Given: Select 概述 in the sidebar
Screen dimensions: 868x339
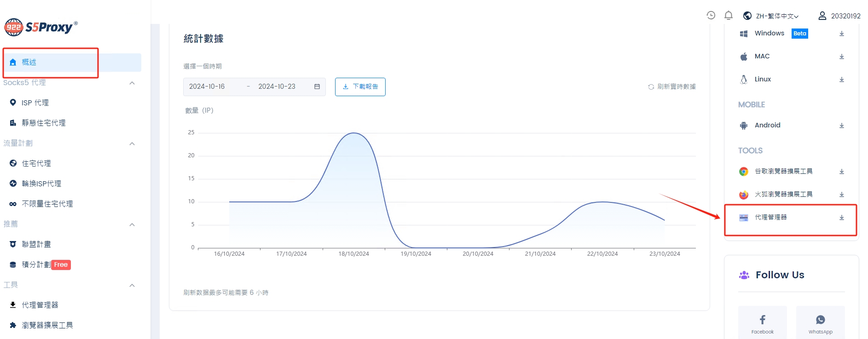Looking at the screenshot, I should (x=29, y=63).
